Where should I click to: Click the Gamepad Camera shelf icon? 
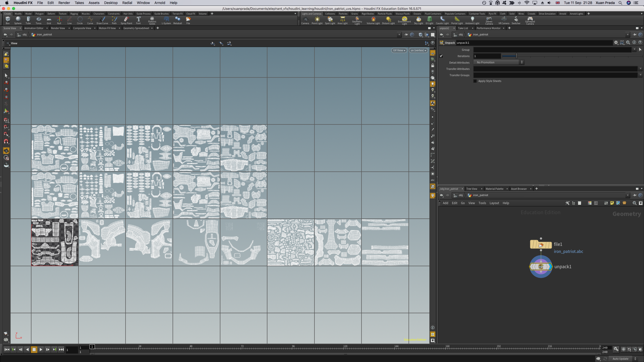530,20
